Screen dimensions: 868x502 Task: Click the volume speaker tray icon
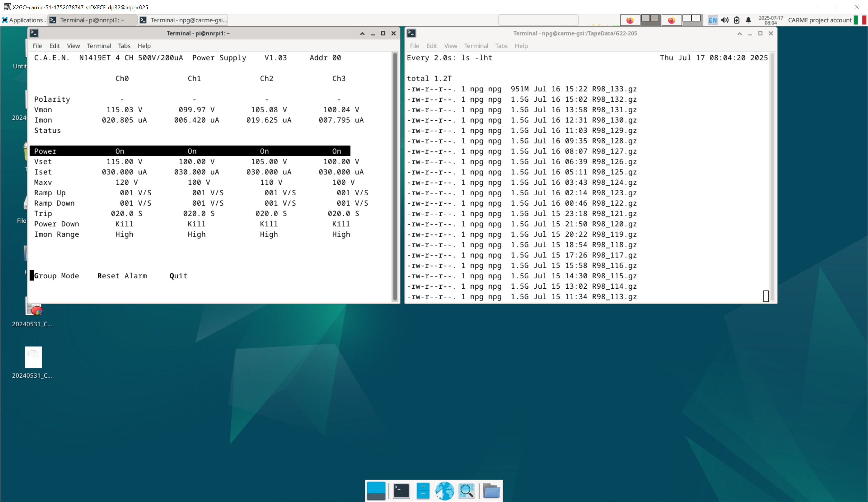[x=725, y=20]
